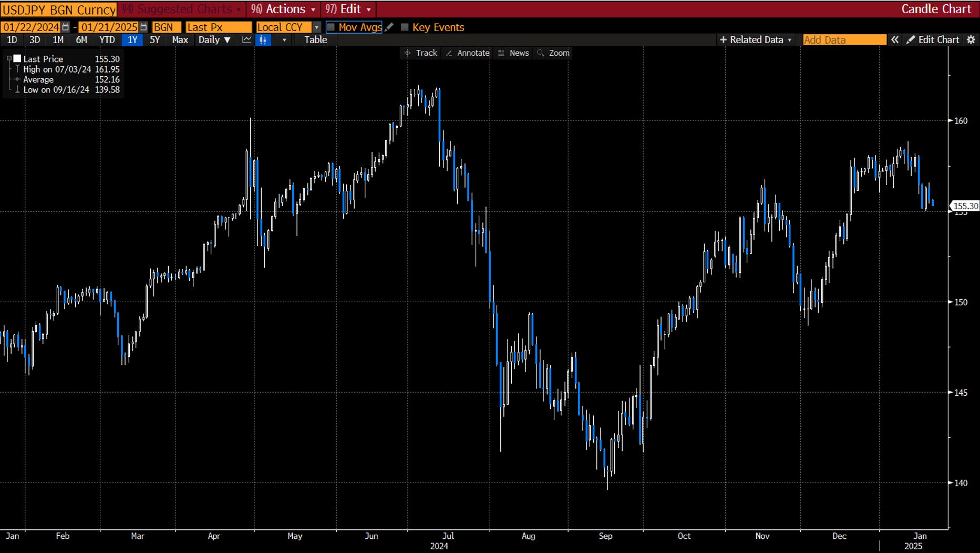Screen dimensions: 980x553
Task: Collapse panel with the double-chevron icon
Action: (895, 40)
